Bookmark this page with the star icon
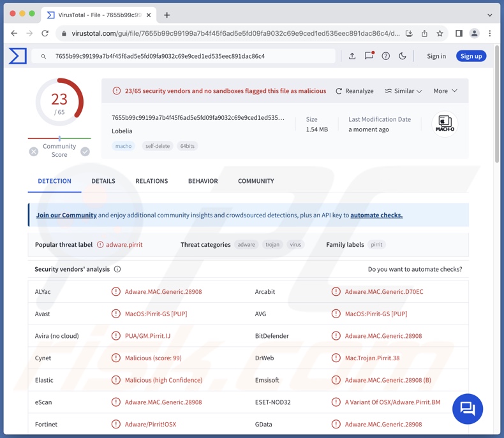Screen dimensions: 504x438 click(x=440, y=33)
